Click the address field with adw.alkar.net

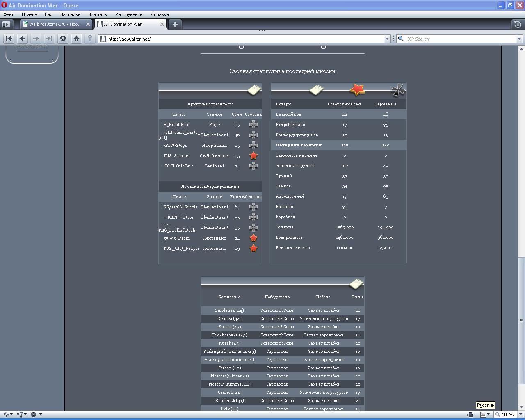click(x=242, y=39)
